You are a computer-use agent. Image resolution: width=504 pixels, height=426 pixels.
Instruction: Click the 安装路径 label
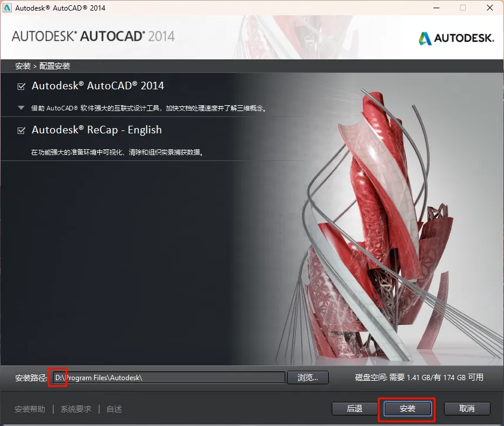click(x=31, y=378)
